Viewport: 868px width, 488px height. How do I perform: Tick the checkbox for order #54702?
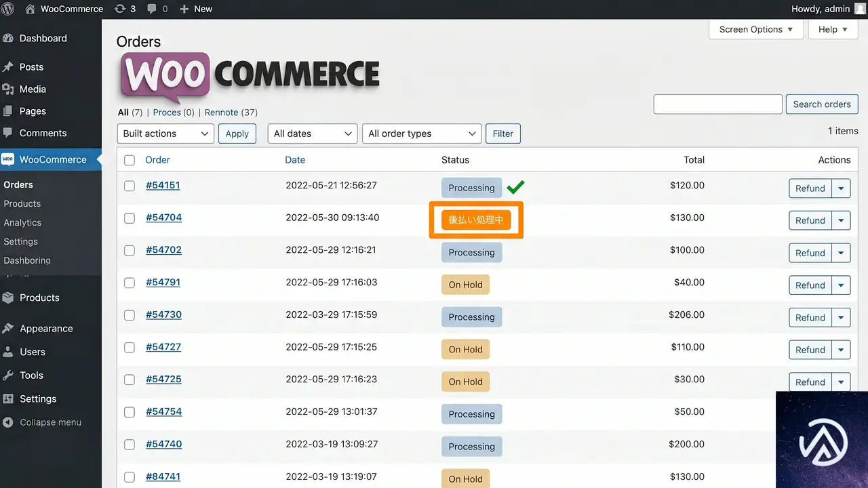tap(130, 250)
